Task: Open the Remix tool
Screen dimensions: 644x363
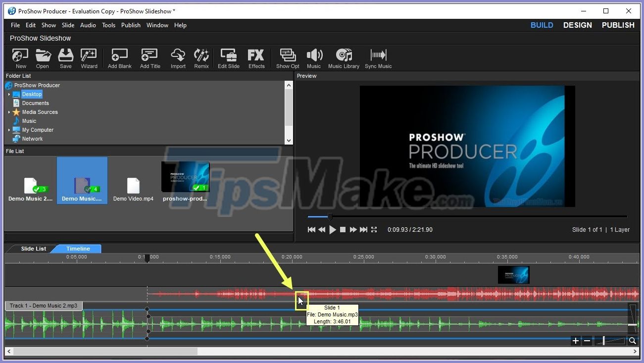Action: [x=201, y=58]
